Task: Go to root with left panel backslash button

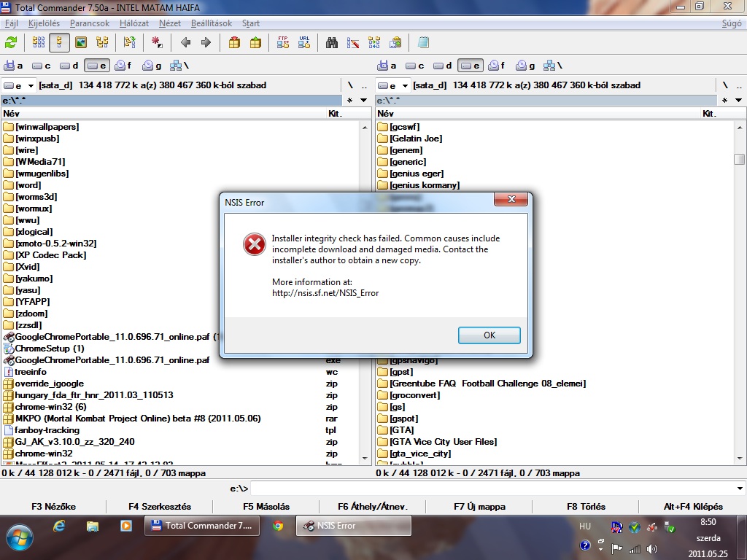Action: tap(350, 86)
